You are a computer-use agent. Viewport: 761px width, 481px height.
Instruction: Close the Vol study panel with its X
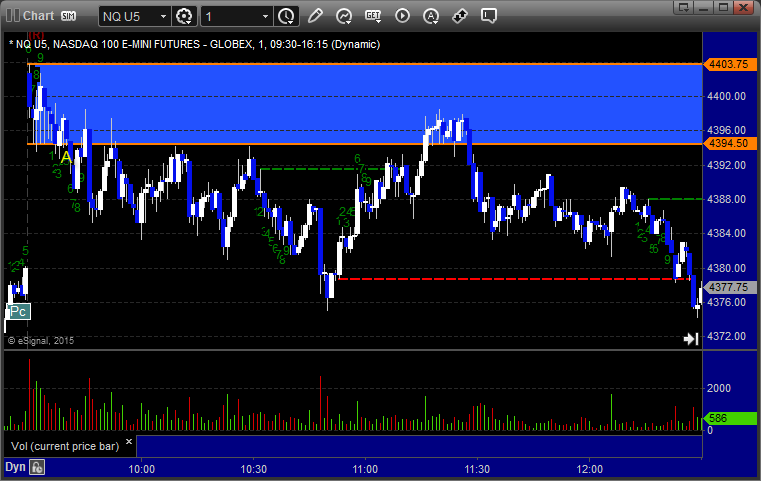129,442
